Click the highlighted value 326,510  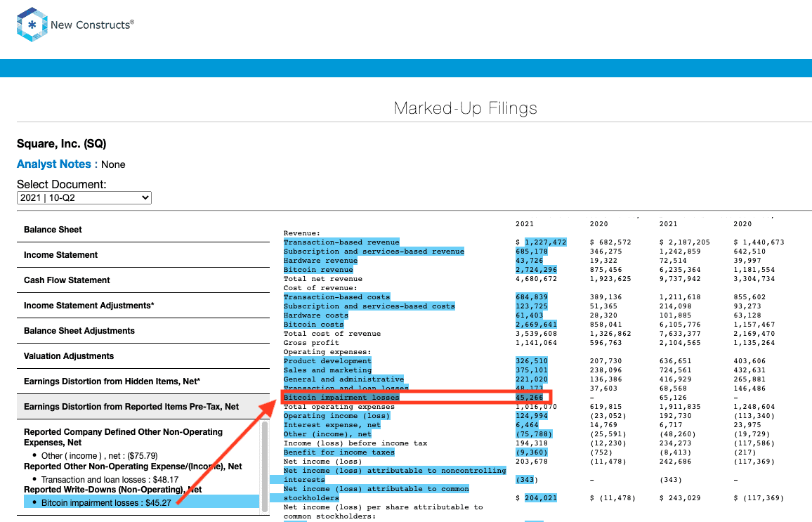click(531, 361)
